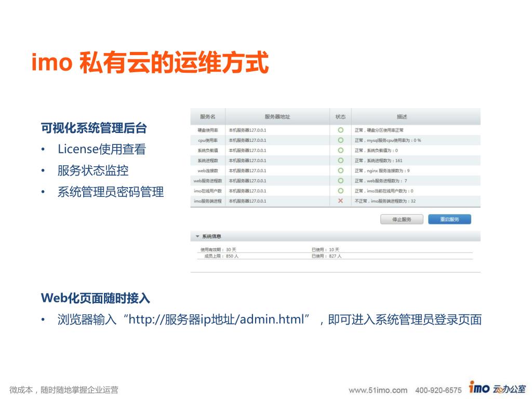The width and height of the screenshot is (532, 399).
Task: Click description 不正常，imo服务端进程数为：32
Action: click(385, 201)
